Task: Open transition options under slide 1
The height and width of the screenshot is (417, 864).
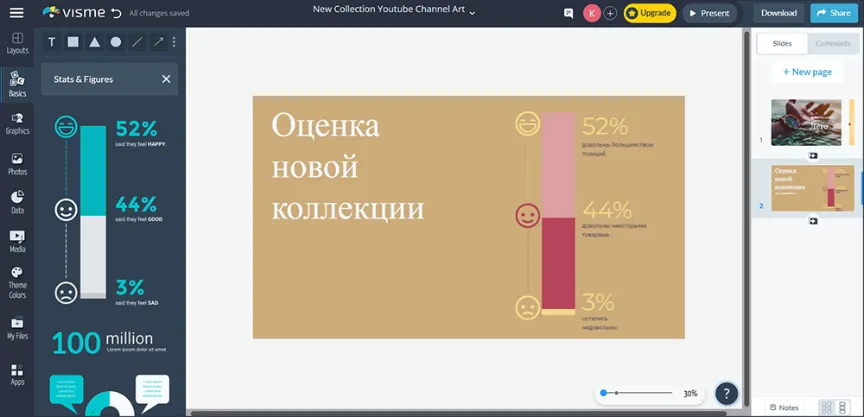Action: click(x=813, y=156)
